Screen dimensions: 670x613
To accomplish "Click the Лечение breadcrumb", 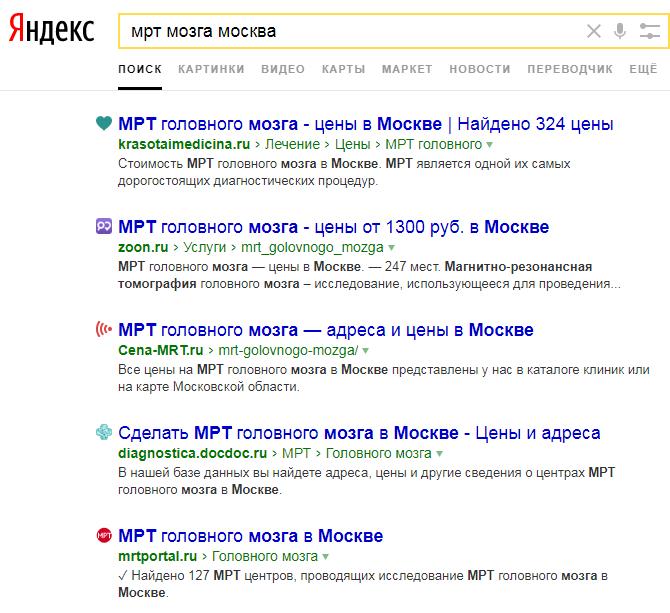I will pos(292,144).
